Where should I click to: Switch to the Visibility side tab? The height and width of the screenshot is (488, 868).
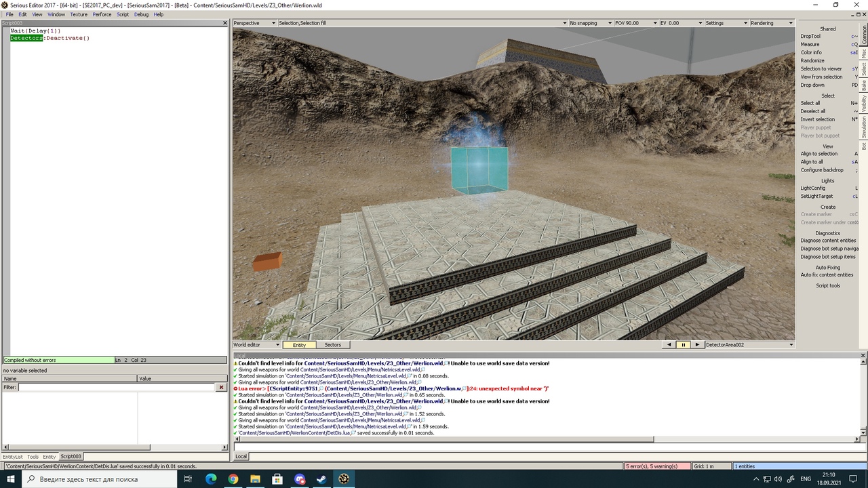(x=864, y=104)
